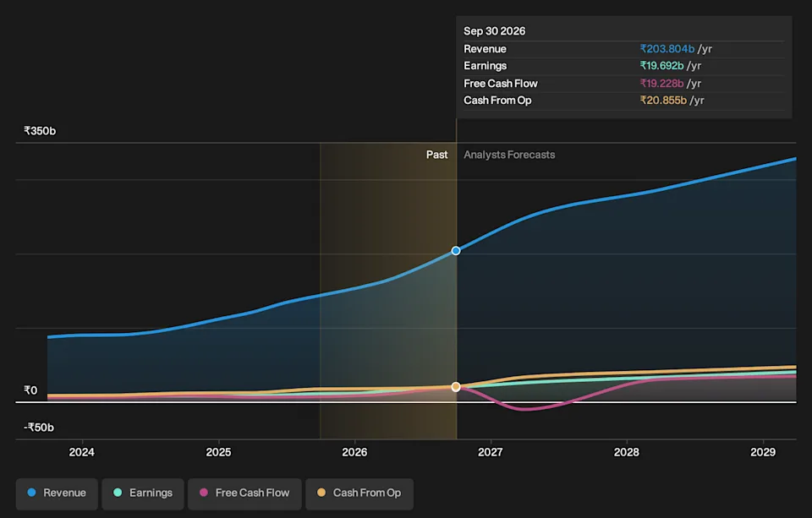Toggle the Revenue series legend button
This screenshot has width=812, height=518.
(x=57, y=493)
